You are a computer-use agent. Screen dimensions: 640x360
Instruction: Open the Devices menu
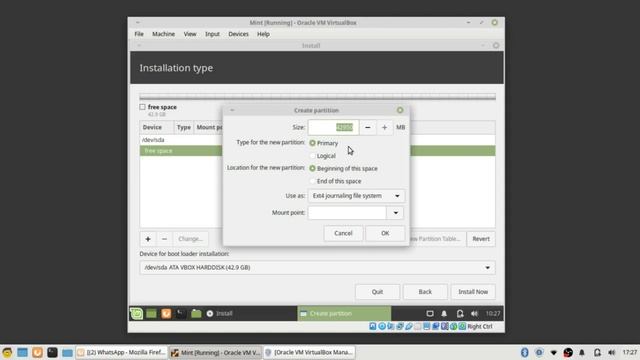(x=238, y=34)
